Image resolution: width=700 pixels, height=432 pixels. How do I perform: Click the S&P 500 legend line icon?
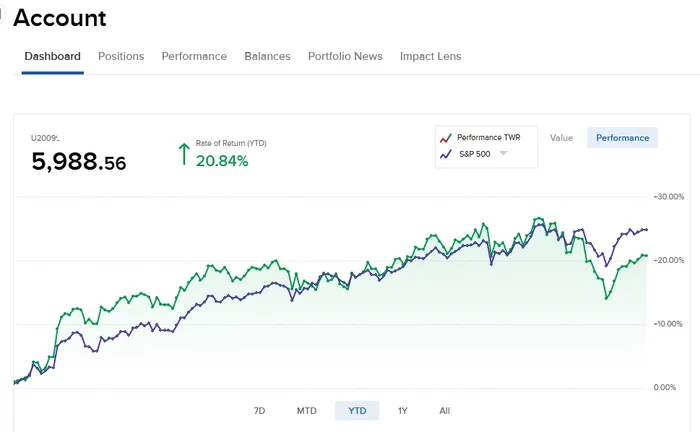coord(446,153)
